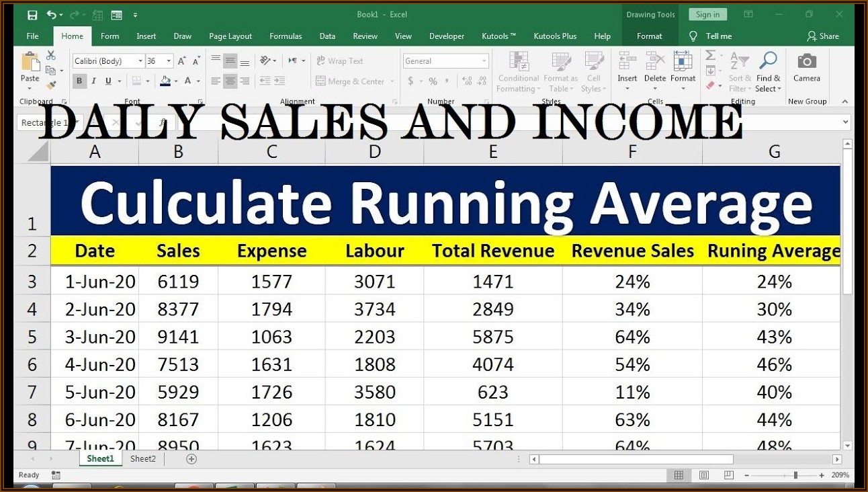868x492 pixels.
Task: Select the Format Painter brush
Action: [51, 85]
